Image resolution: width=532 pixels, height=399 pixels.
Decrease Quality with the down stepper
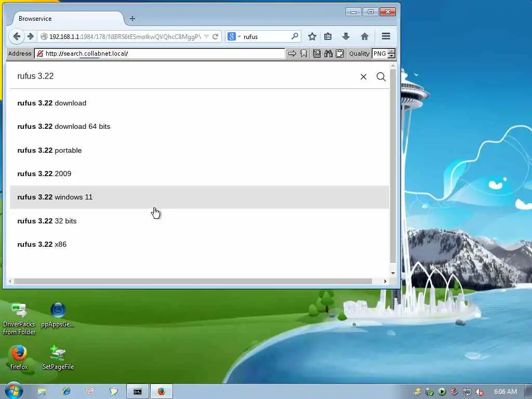pos(392,56)
